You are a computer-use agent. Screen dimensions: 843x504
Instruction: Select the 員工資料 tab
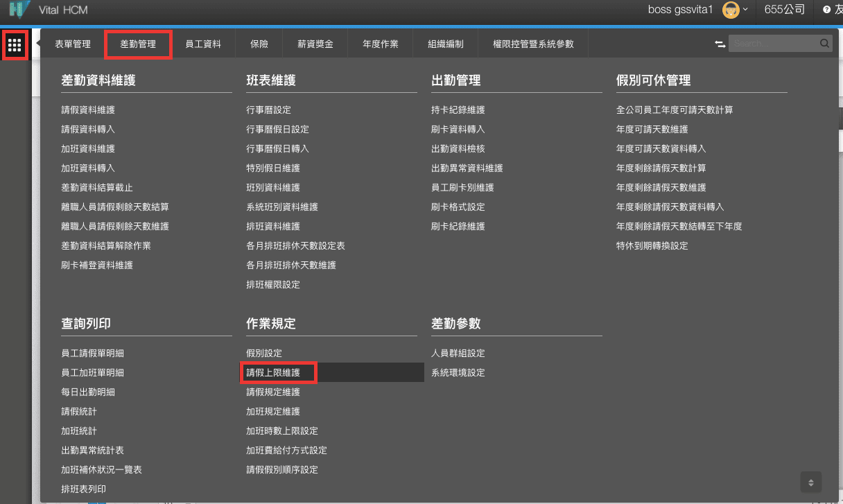(x=203, y=44)
